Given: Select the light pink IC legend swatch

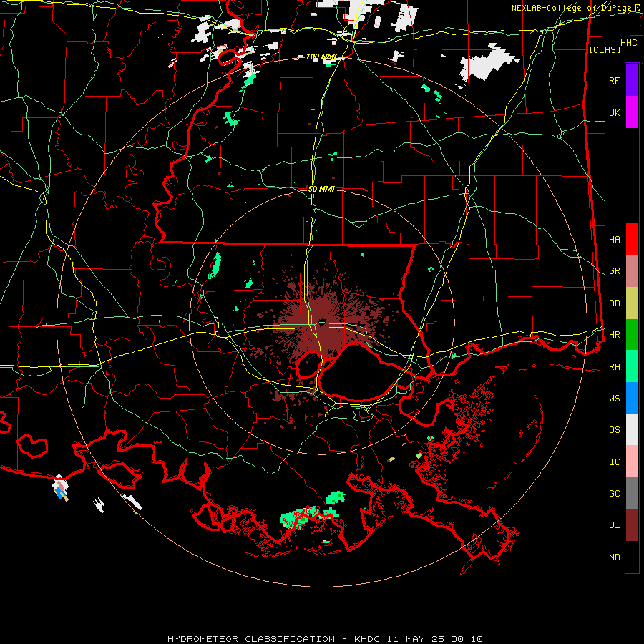Looking at the screenshot, I should click(x=632, y=462).
